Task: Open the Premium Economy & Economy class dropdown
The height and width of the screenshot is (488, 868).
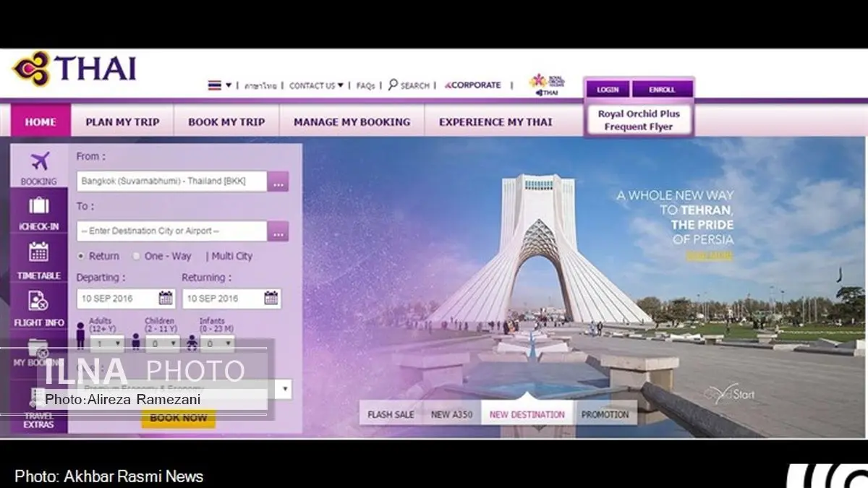Action: pos(183,389)
